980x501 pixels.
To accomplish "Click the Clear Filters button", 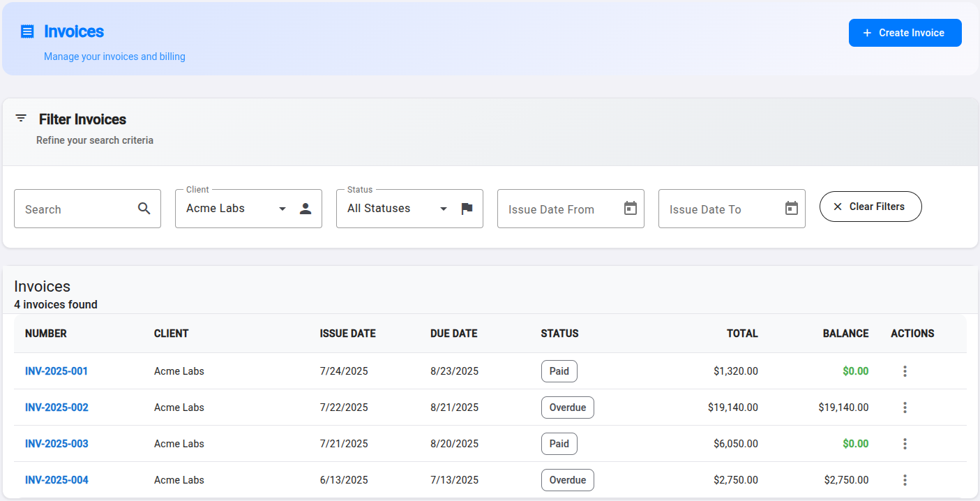I will [x=870, y=207].
